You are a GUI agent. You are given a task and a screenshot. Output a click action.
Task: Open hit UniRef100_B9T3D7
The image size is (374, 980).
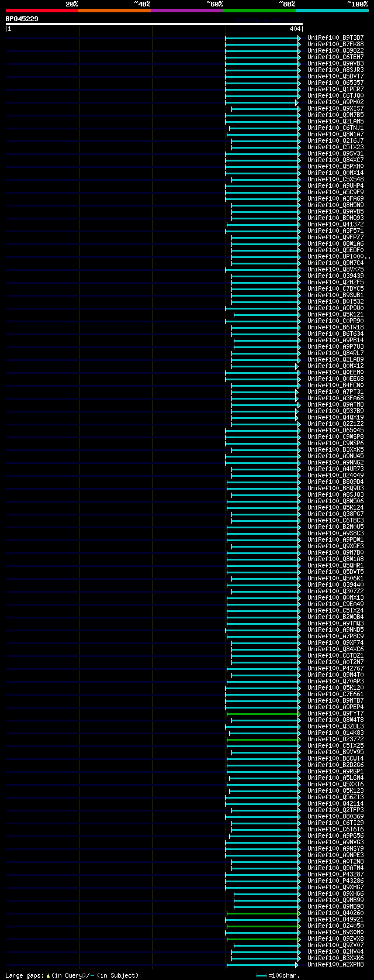pos(335,37)
